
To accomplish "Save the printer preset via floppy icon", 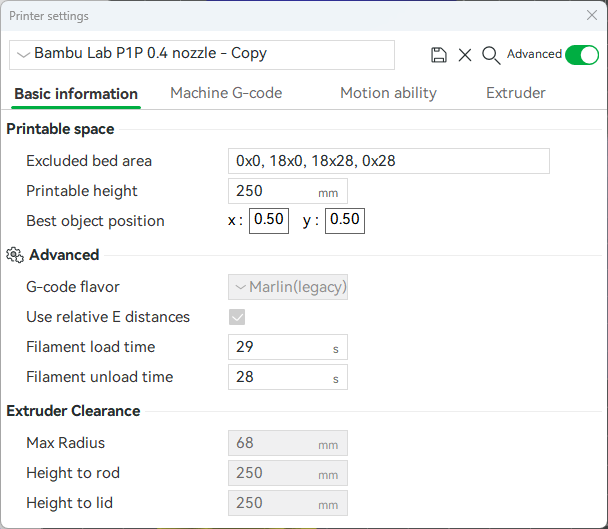I will pos(439,55).
